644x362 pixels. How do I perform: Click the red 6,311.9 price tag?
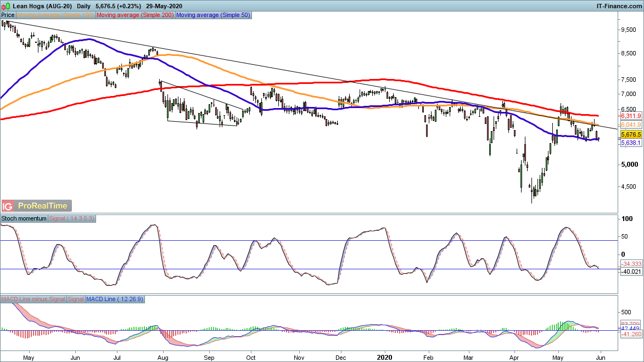[x=631, y=116]
